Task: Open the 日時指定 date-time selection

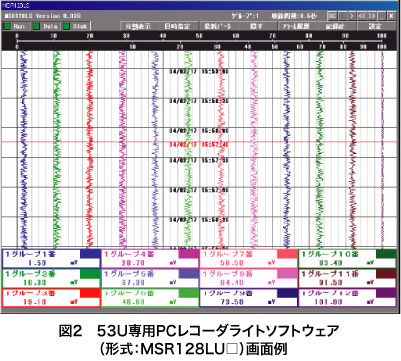Action: click(x=177, y=26)
